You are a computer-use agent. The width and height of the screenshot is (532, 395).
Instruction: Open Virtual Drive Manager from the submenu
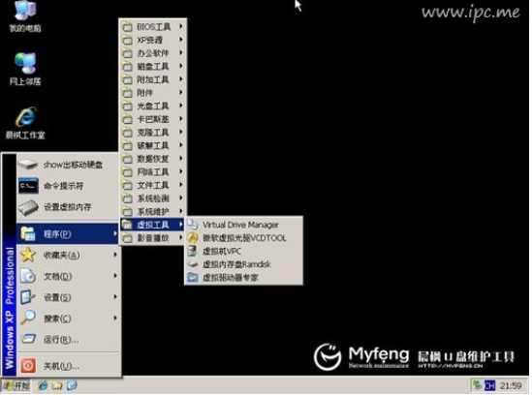(x=243, y=226)
